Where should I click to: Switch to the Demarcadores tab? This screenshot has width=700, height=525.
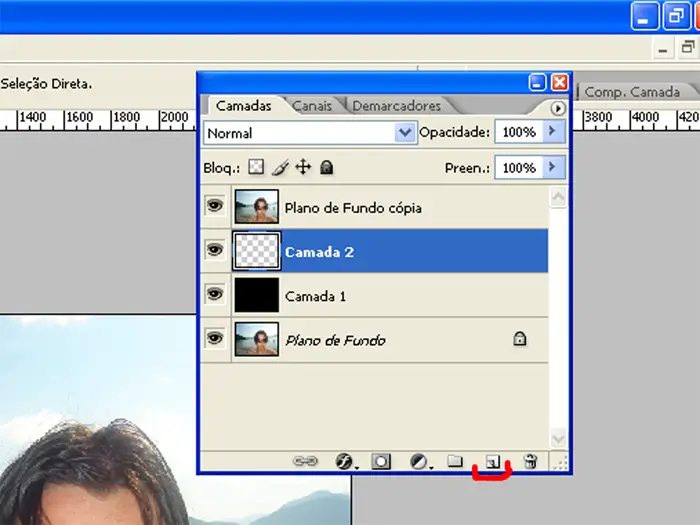click(x=396, y=105)
